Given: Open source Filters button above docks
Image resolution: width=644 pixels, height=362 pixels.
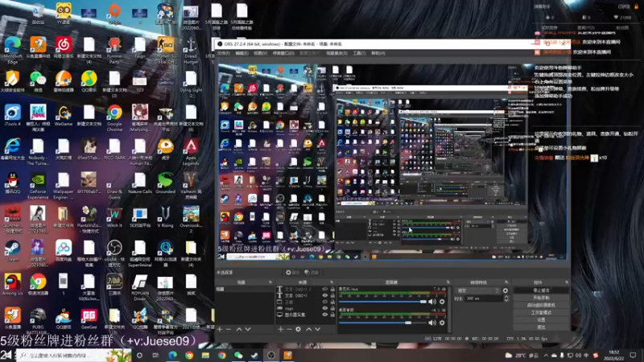Looking at the screenshot, I should pyautogui.click(x=312, y=273).
